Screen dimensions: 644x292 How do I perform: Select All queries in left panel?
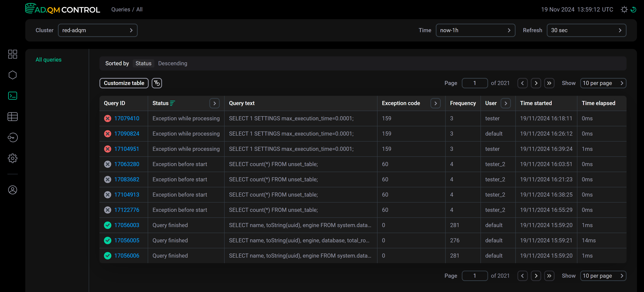[x=48, y=60]
